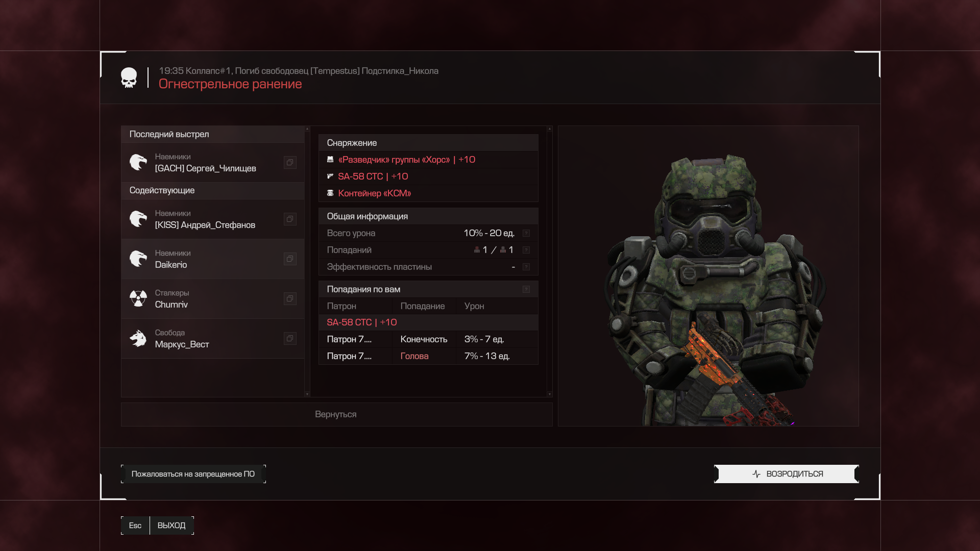Click Патрон 7.... in the Конечность row

(350, 339)
